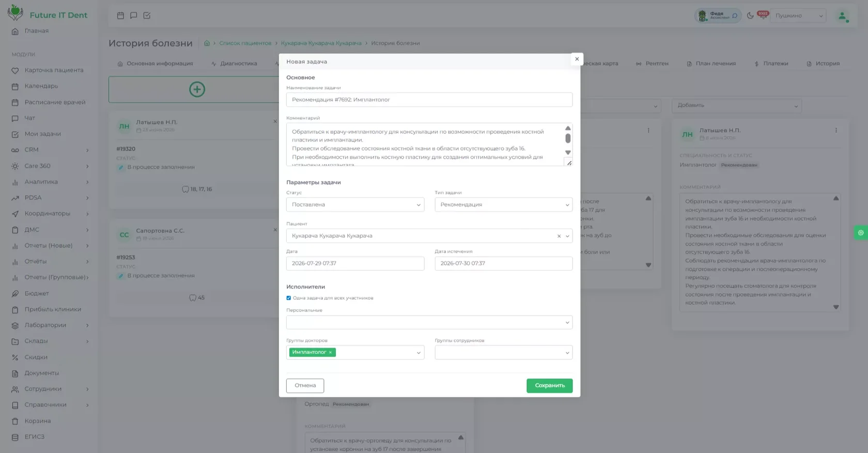The image size is (868, 453).
Task: Click the Отмена button
Action: pos(305,386)
